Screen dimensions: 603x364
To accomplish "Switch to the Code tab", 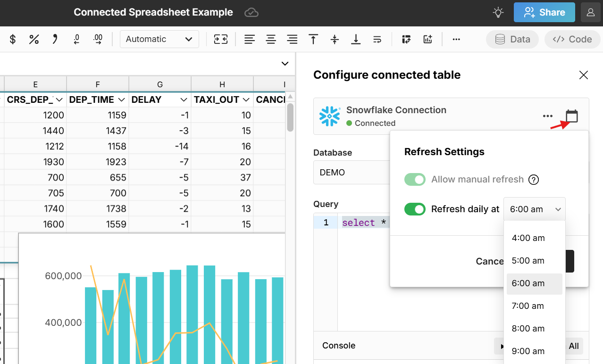I will point(572,39).
